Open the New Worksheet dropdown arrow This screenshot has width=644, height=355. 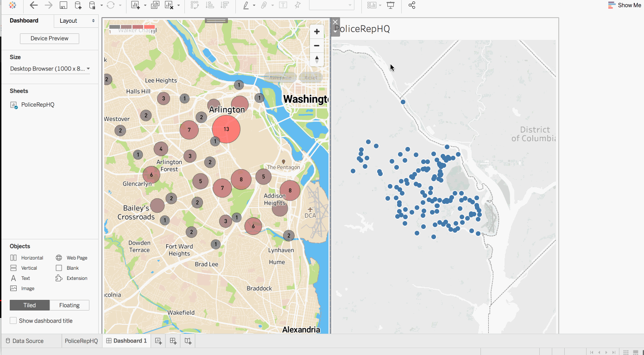point(145,6)
